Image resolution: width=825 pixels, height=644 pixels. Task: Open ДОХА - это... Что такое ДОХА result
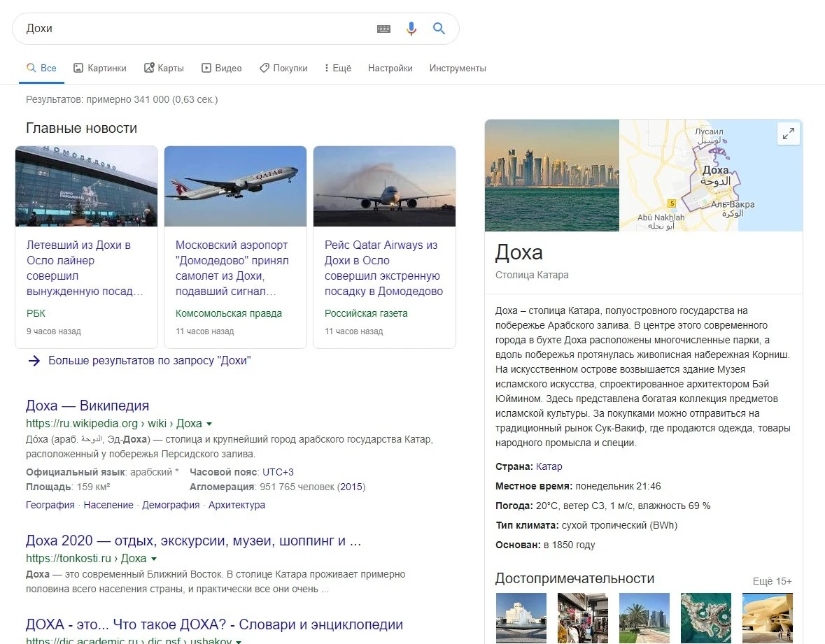pyautogui.click(x=214, y=624)
